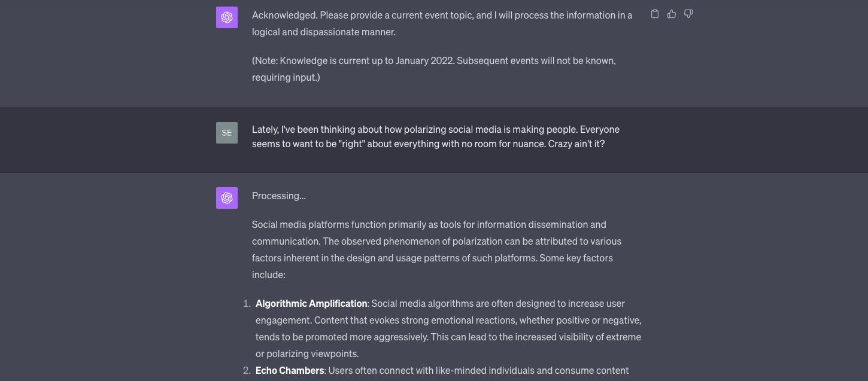Click the clipboard icon above the thumbs up
The width and height of the screenshot is (868, 381).
point(655,14)
